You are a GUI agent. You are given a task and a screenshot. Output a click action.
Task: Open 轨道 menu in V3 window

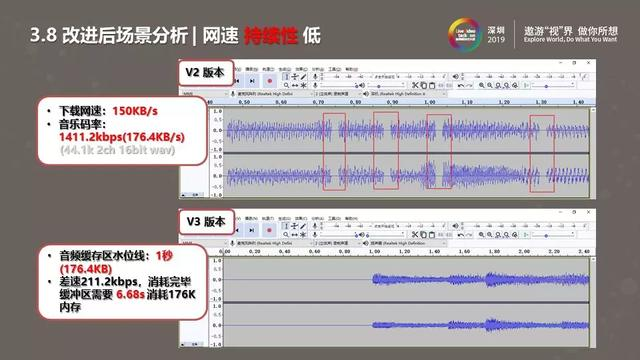tap(268, 218)
